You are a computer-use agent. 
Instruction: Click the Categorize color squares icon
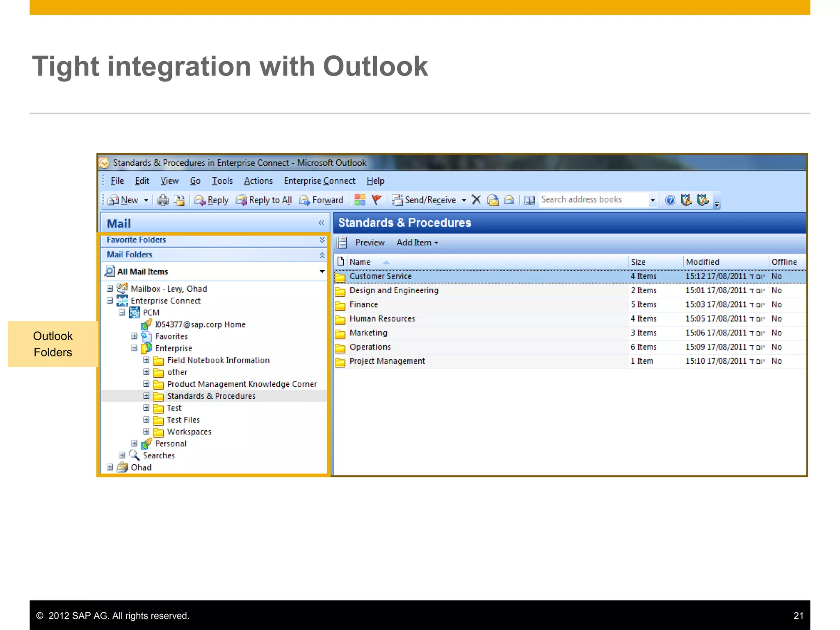coord(360,200)
